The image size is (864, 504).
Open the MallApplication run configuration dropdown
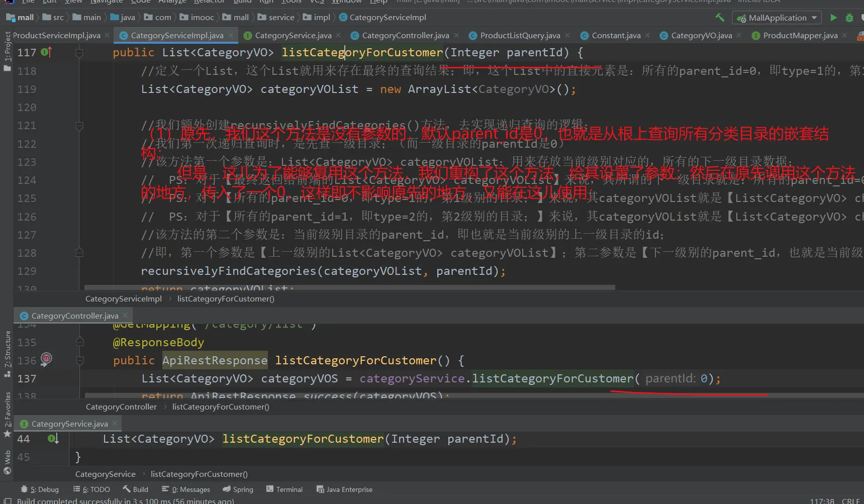(x=777, y=18)
